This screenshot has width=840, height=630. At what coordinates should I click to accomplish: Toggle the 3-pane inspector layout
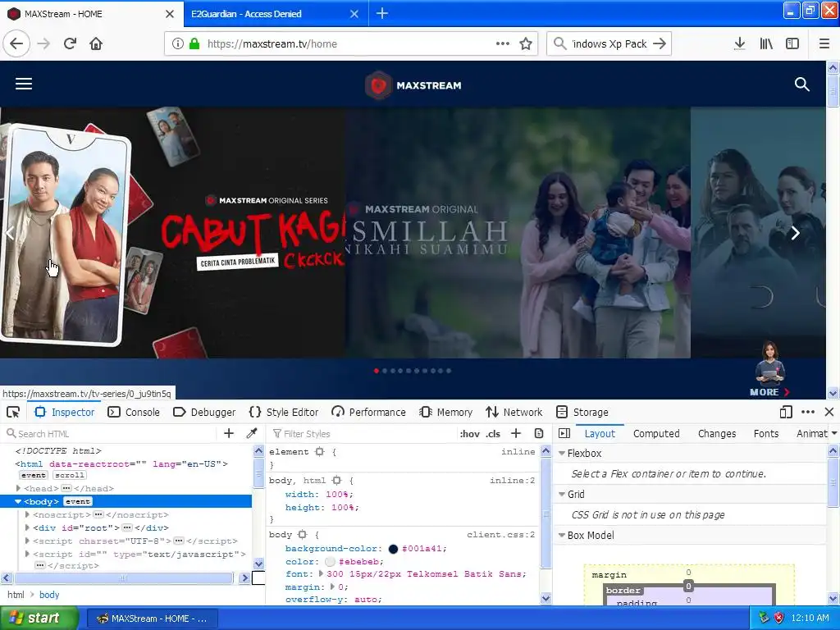click(x=564, y=433)
